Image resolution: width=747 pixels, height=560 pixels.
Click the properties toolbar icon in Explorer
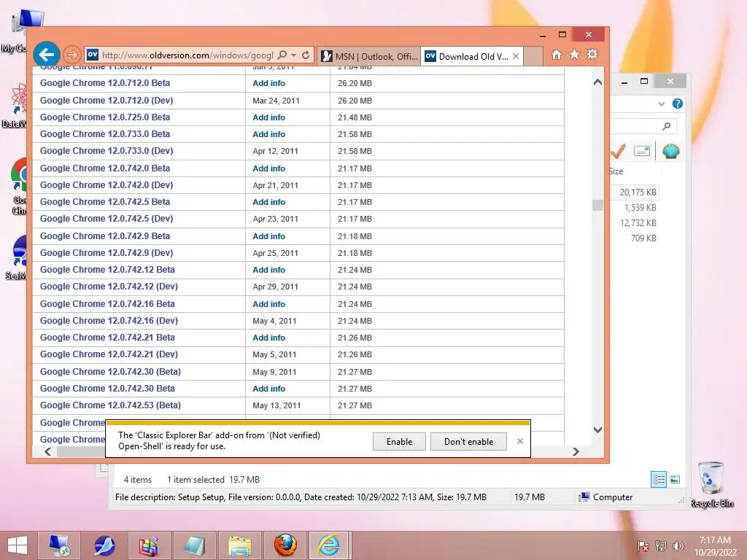(x=642, y=152)
